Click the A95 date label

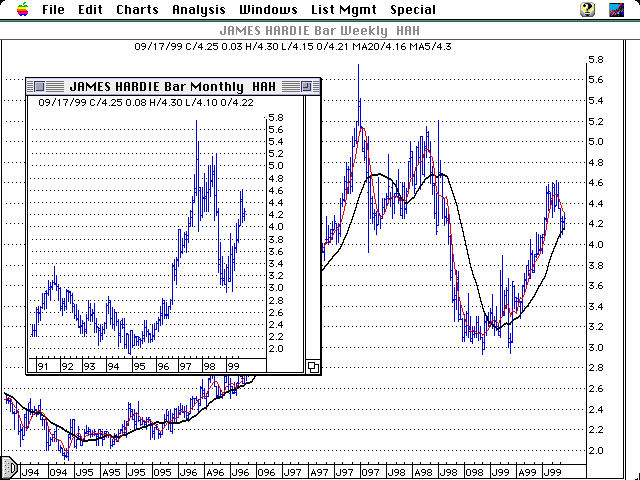point(110,473)
